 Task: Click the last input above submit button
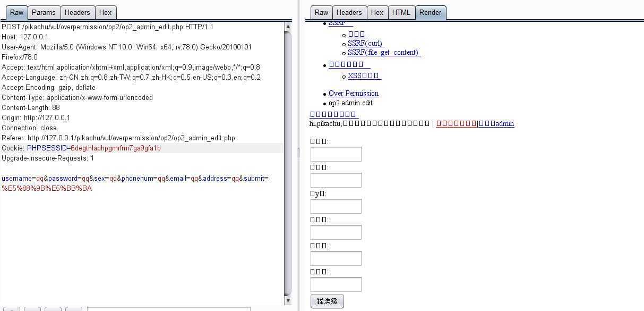click(336, 284)
